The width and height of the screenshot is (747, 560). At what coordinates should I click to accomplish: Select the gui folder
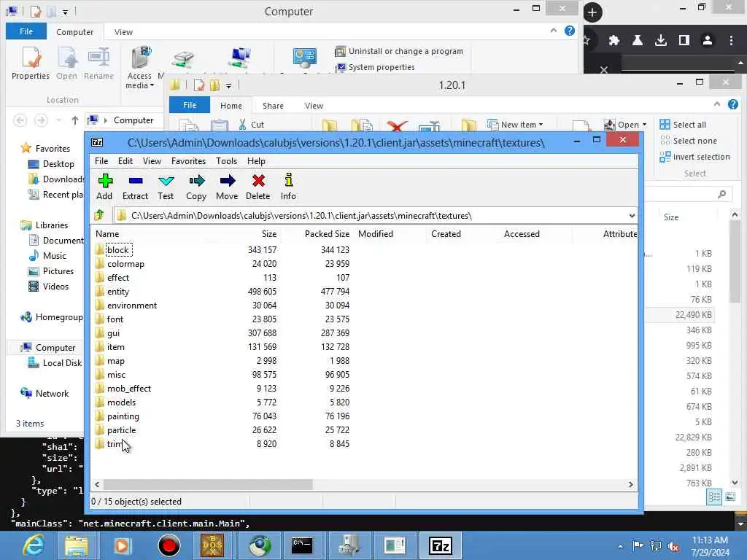(113, 332)
